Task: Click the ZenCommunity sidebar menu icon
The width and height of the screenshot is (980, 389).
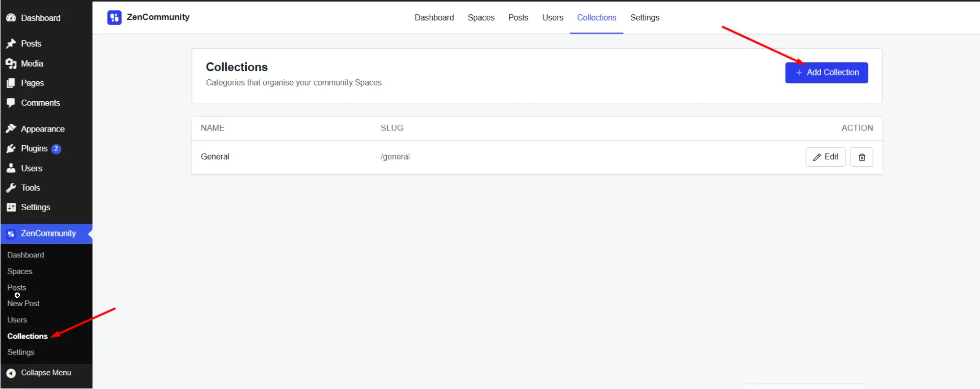Action: tap(11, 234)
